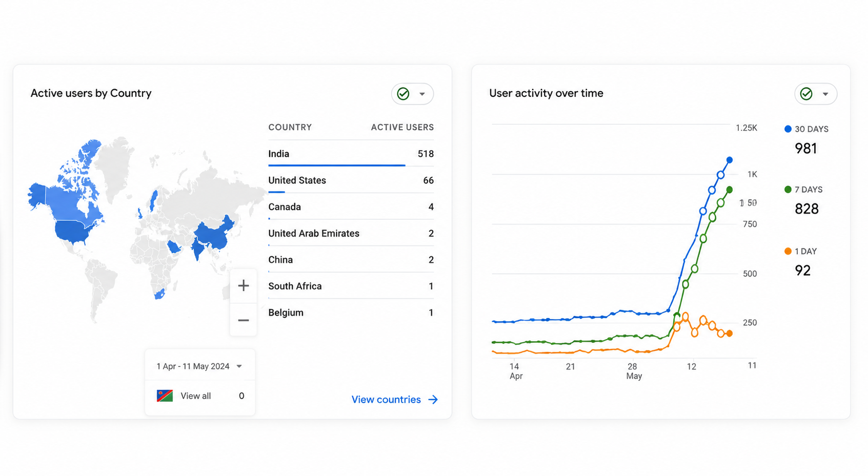Click the map zoom out minus icon
This screenshot has width=868, height=476.
tap(244, 320)
